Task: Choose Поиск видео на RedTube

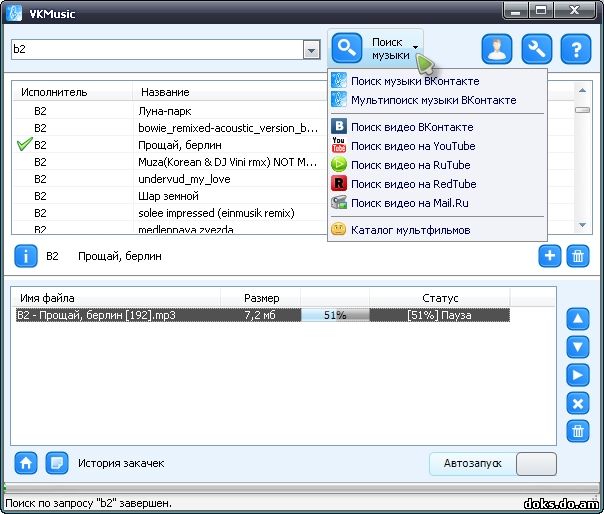Action: click(x=437, y=184)
